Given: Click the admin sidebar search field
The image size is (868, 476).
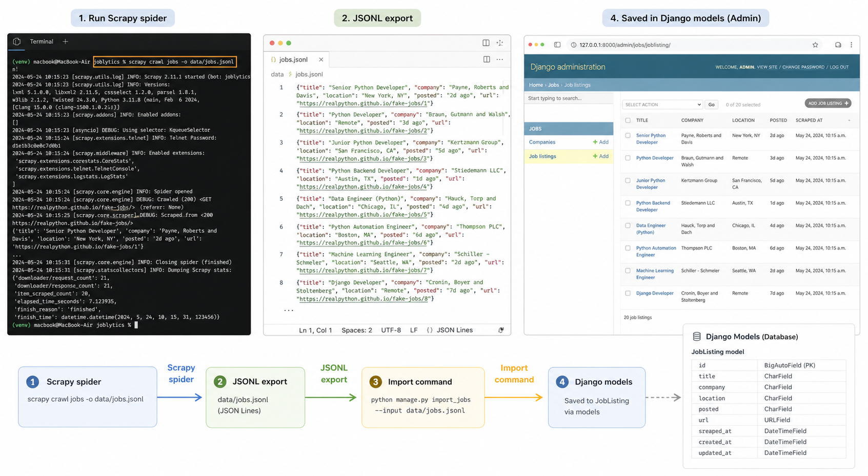Looking at the screenshot, I should tap(569, 98).
